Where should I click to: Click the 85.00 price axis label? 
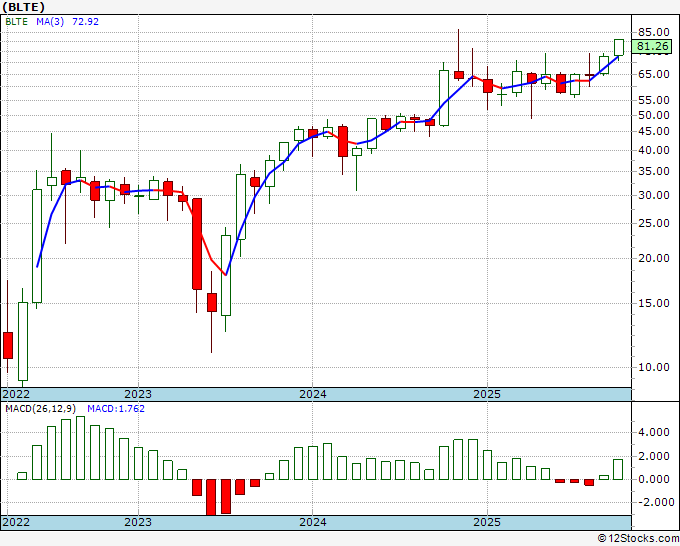tap(654, 32)
